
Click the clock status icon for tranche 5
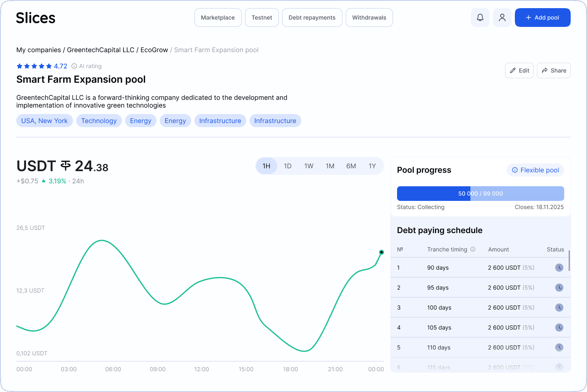559,348
